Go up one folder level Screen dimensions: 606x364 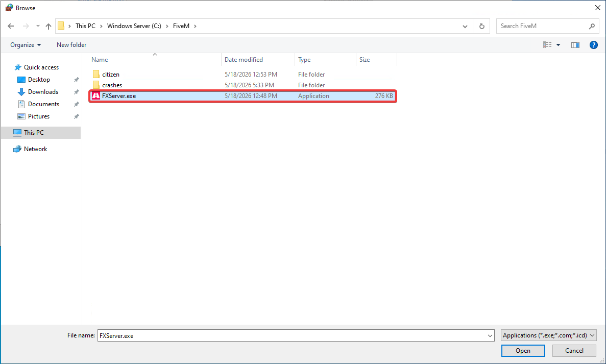[49, 26]
